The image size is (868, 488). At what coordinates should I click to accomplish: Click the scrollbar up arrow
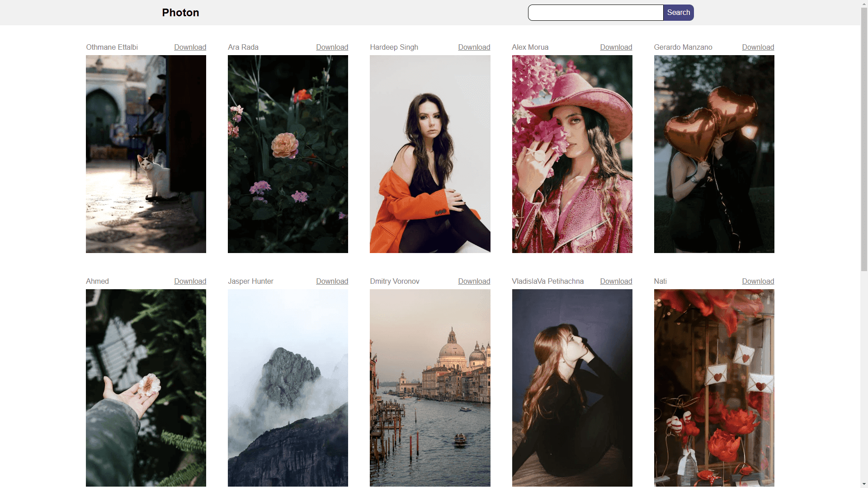pos(864,4)
